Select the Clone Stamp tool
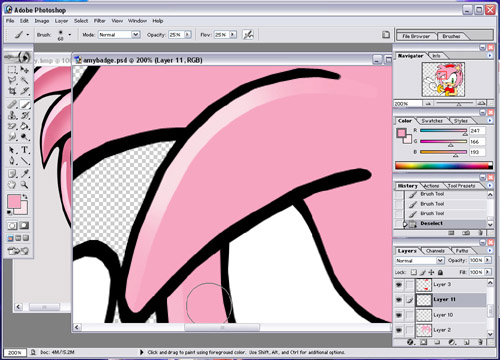 12,116
